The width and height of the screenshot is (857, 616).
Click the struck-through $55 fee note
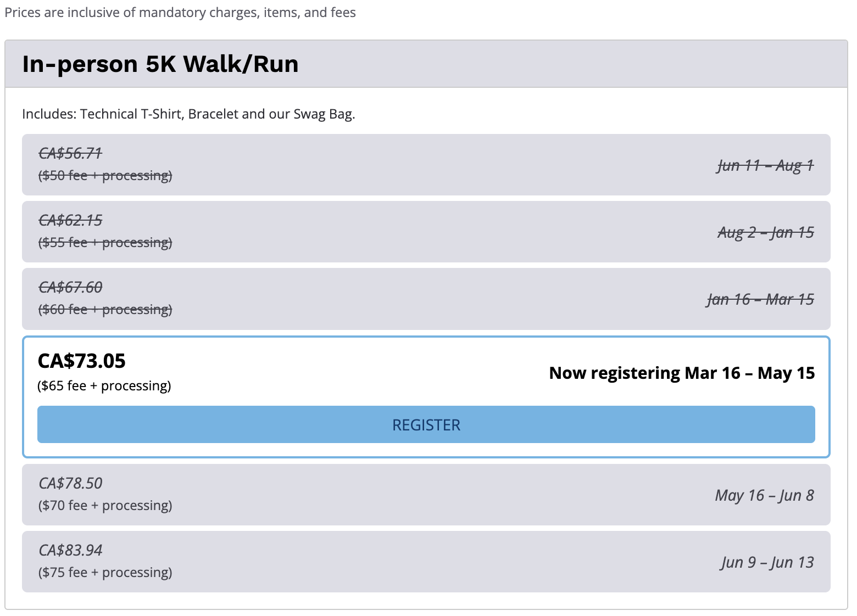click(x=105, y=242)
